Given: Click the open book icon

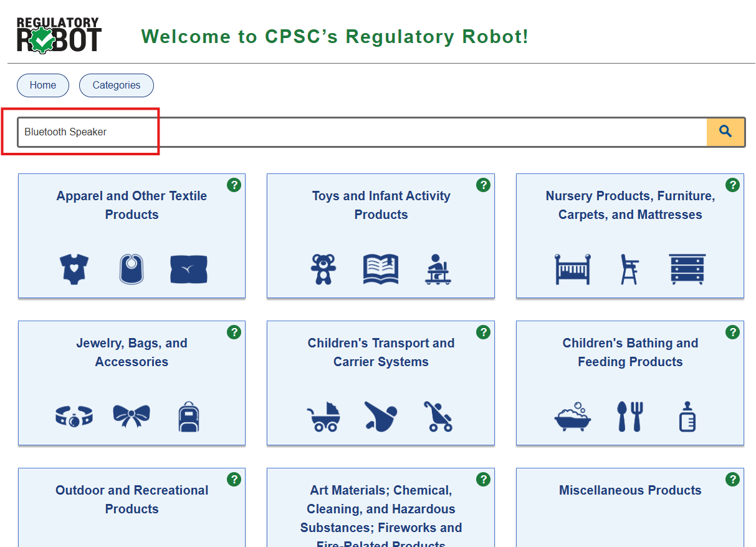Looking at the screenshot, I should tap(381, 269).
